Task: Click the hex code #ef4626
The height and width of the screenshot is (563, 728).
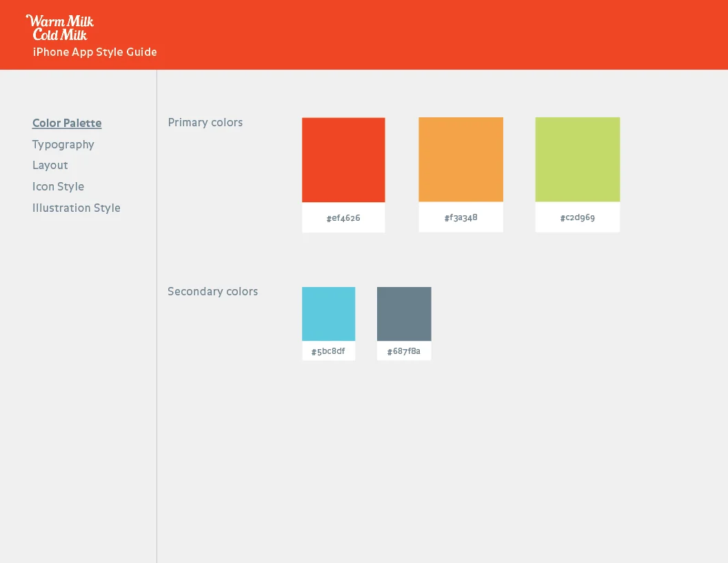Action: pos(343,218)
